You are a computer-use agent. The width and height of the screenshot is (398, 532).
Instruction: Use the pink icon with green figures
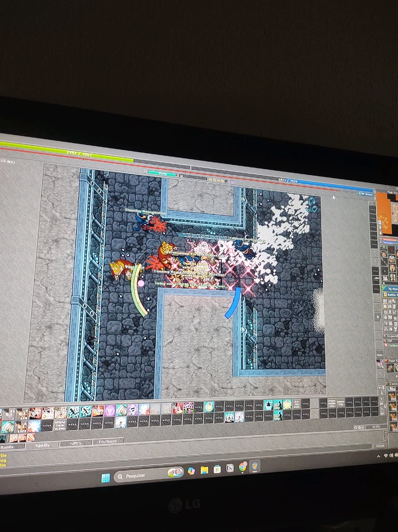pos(188,408)
